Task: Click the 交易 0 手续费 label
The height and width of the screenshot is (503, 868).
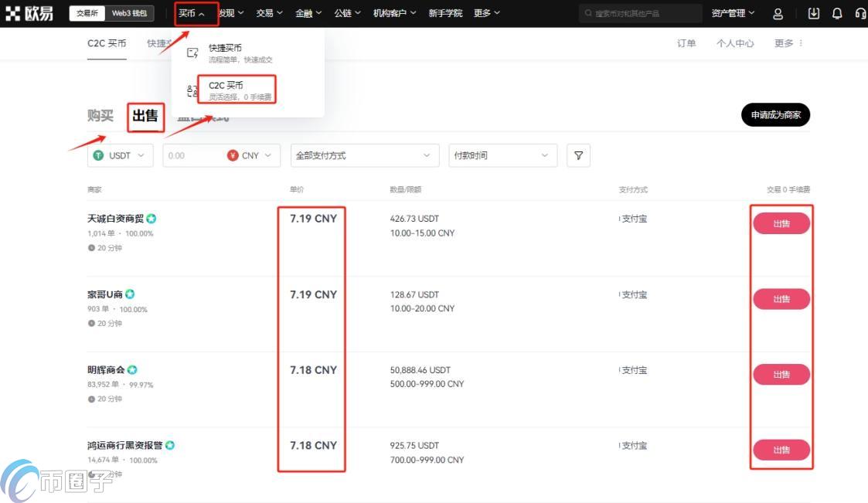Action: point(788,190)
